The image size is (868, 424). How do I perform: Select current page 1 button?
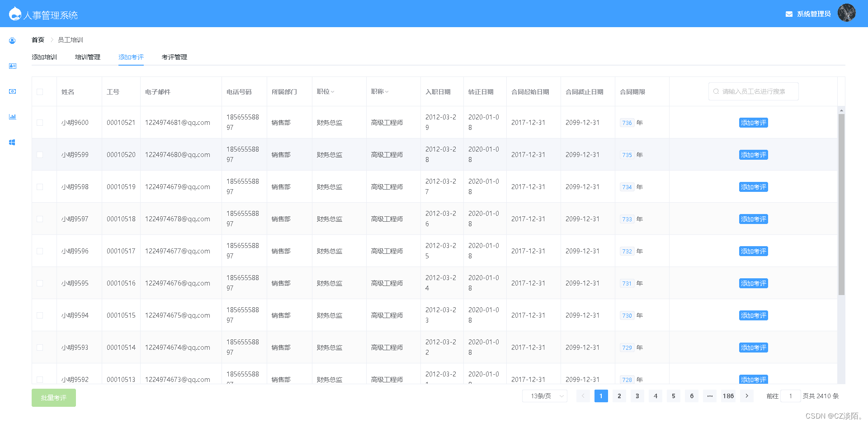click(x=601, y=396)
